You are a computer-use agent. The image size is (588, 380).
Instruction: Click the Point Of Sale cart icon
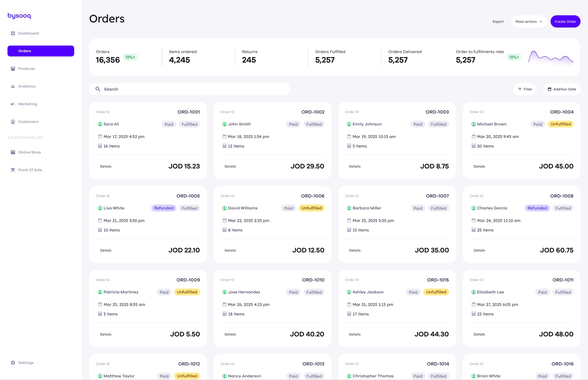pos(13,170)
